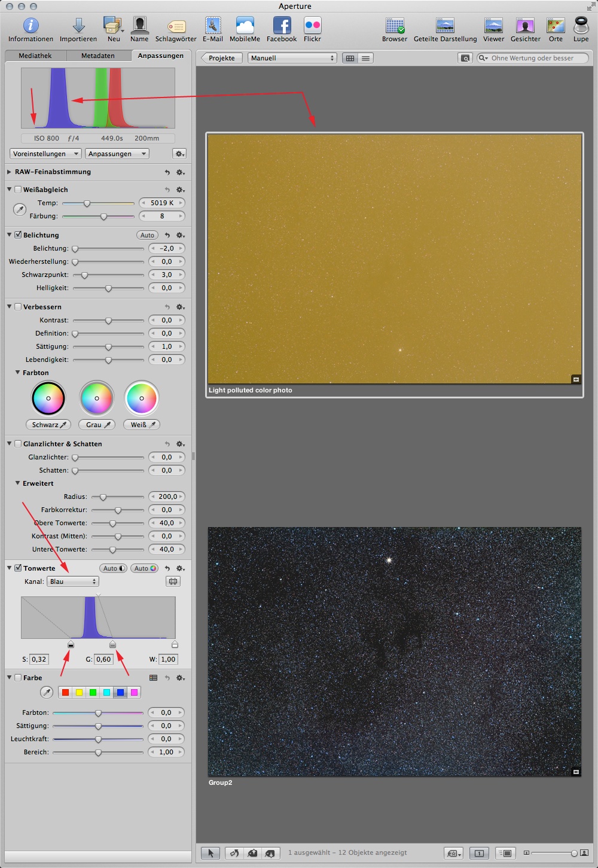Pick the white balance eyedropper
The width and height of the screenshot is (598, 868).
pyautogui.click(x=20, y=209)
